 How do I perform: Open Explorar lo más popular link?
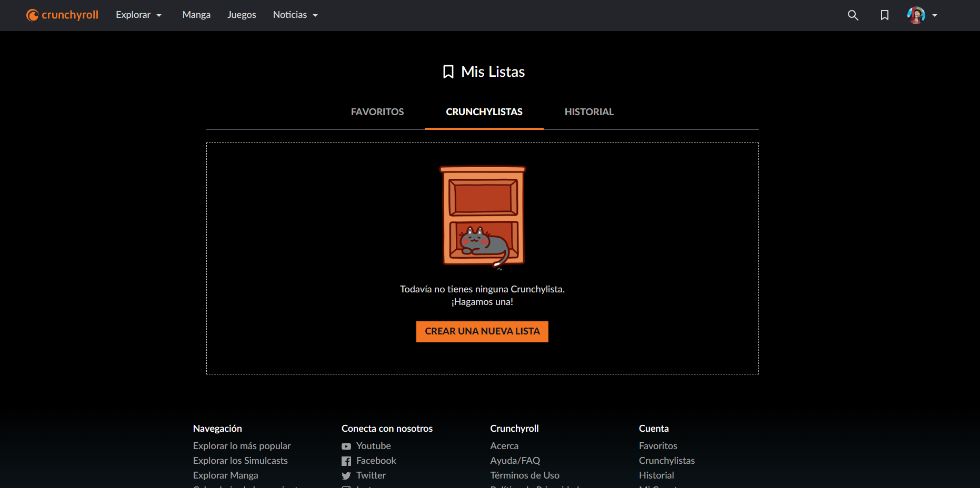pos(242,446)
